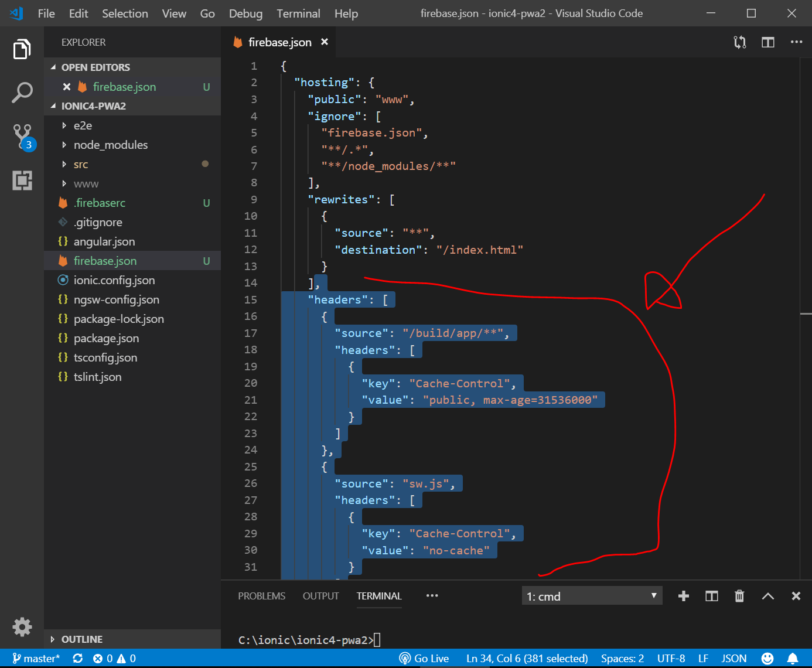The height and width of the screenshot is (668, 812).
Task: Click line number 15 in gutter
Action: pos(250,299)
